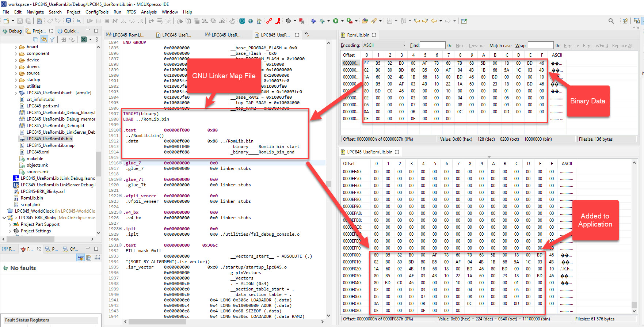
Task: Click the folder open-project toolbar icon
Action: tap(365, 21)
